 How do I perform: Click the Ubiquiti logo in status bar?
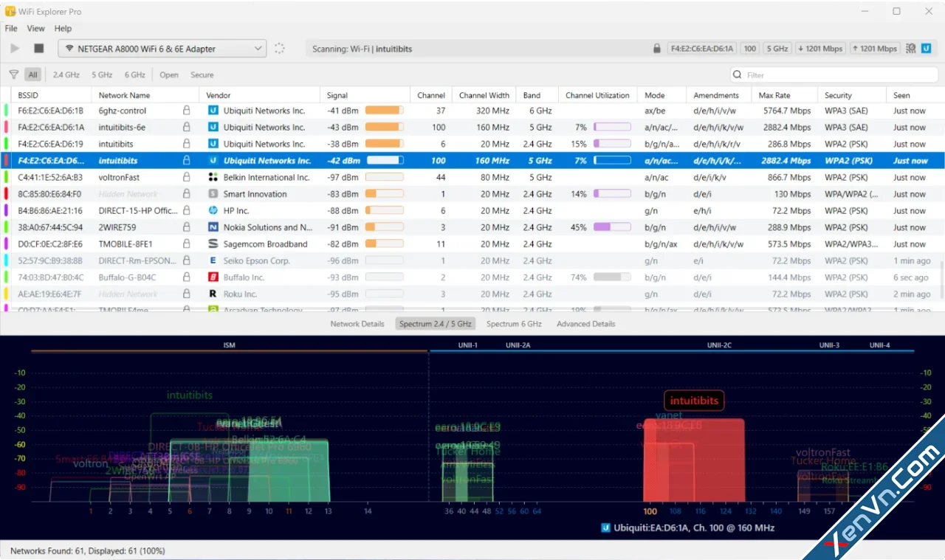(x=926, y=49)
